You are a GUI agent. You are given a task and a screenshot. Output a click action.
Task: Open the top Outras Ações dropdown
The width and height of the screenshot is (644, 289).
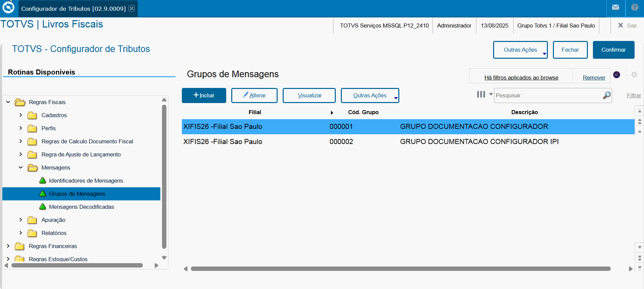pos(520,50)
